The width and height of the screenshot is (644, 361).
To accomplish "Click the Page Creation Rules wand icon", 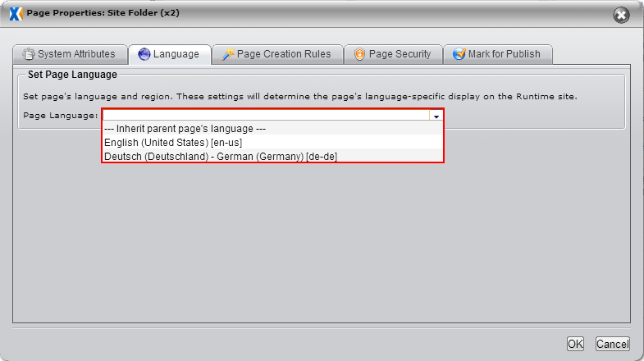I will [x=228, y=54].
